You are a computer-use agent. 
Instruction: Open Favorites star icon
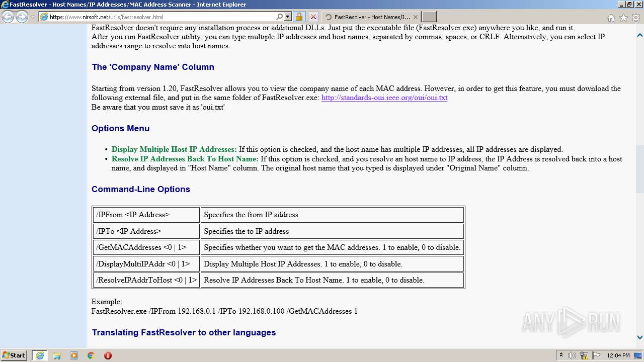click(x=623, y=18)
